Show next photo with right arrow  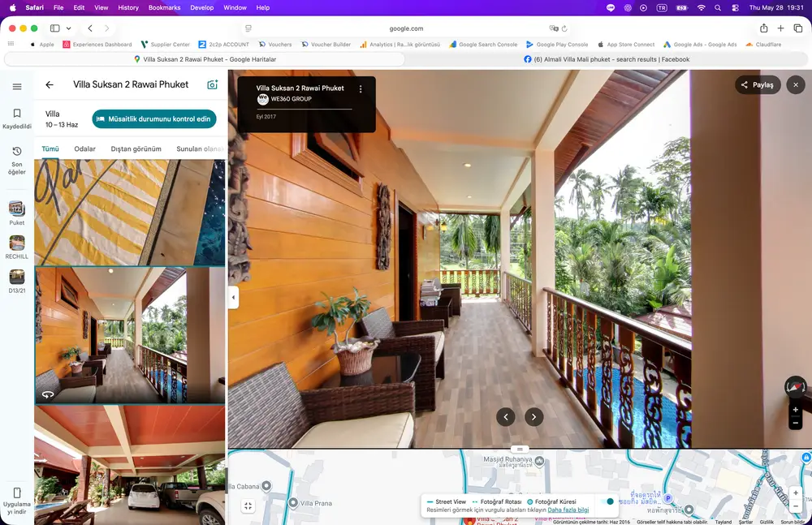pyautogui.click(x=534, y=416)
